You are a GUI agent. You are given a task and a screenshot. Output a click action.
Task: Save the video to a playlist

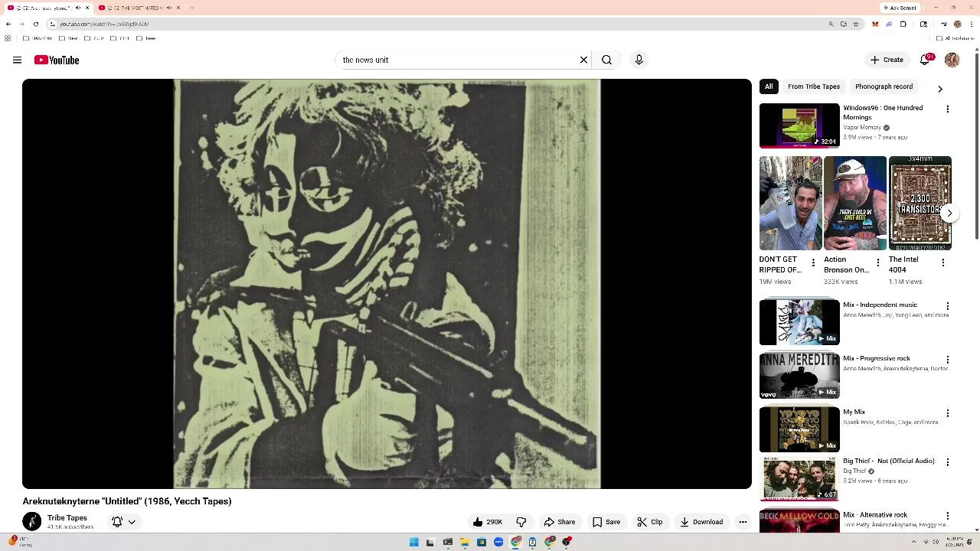(606, 522)
